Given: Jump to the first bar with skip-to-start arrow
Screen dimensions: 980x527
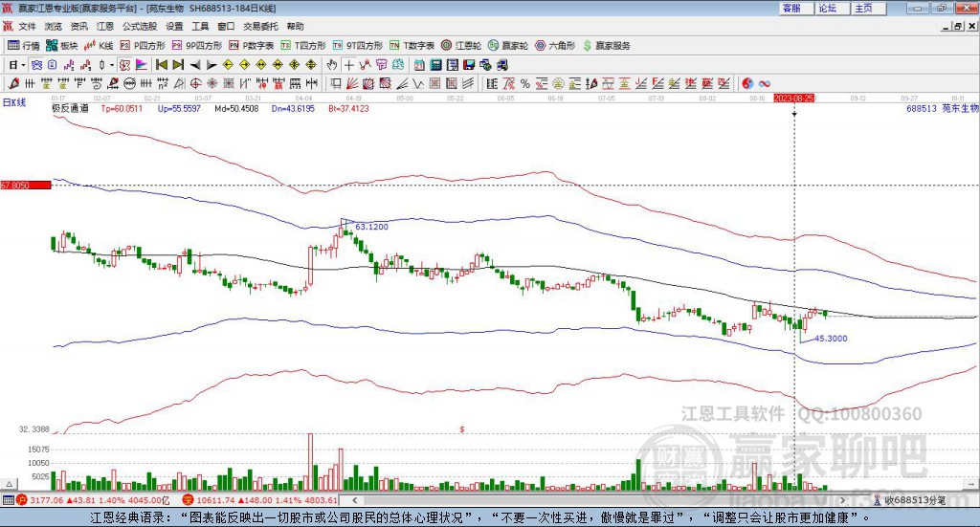Looking at the screenshot, I should [x=161, y=65].
